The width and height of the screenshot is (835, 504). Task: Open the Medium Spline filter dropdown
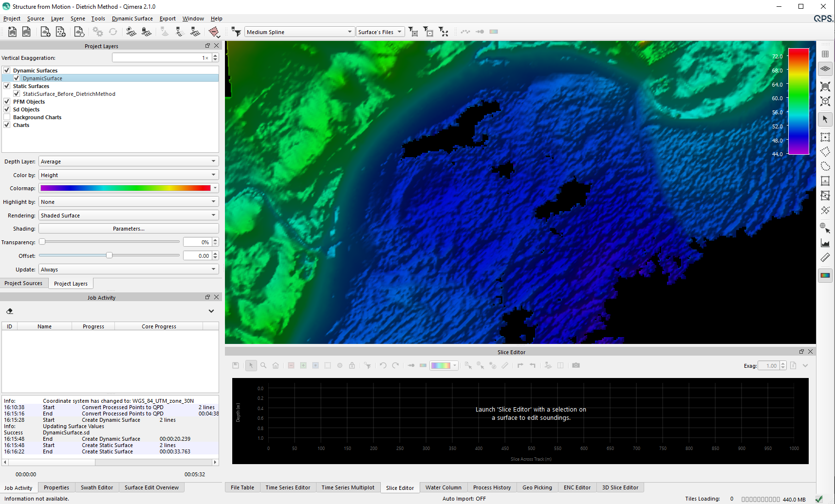299,32
